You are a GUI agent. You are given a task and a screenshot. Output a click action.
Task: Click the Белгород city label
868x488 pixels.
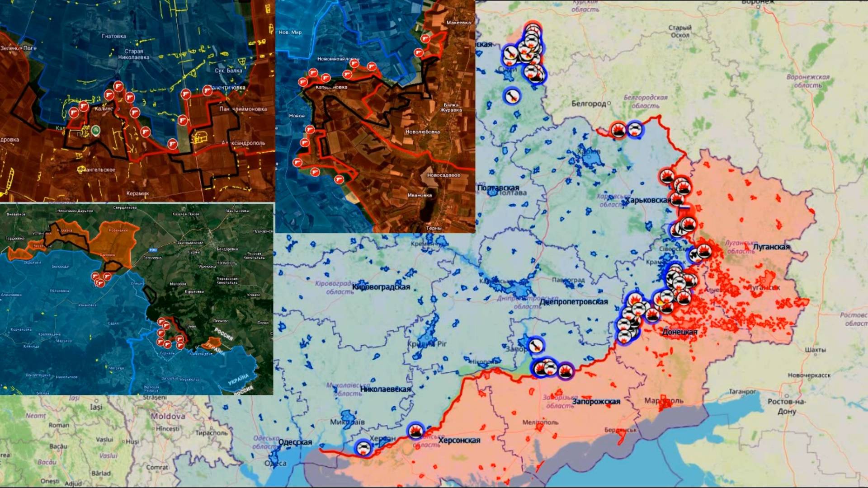(588, 103)
